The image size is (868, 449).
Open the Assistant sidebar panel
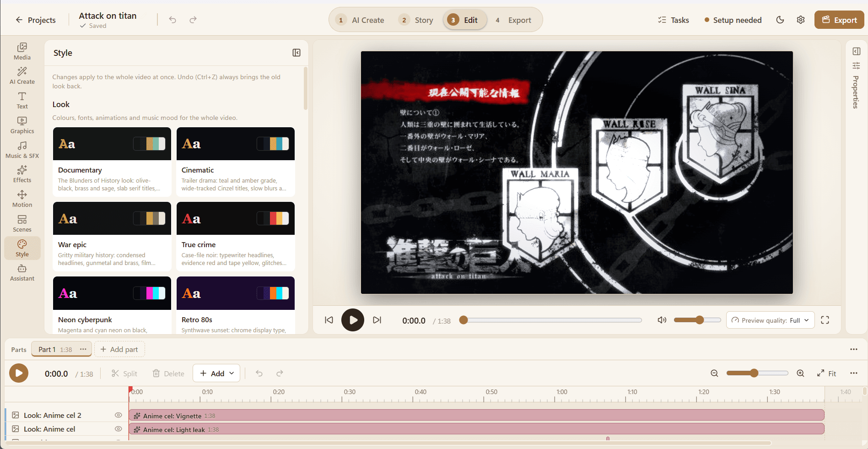pyautogui.click(x=22, y=273)
